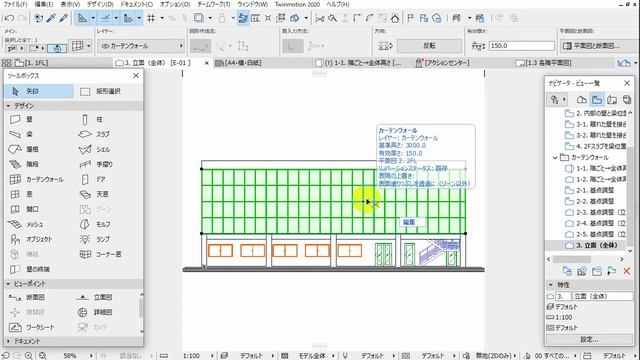
Task: Collapse the ビューポイント section of the toolbox
Action: 8,284
